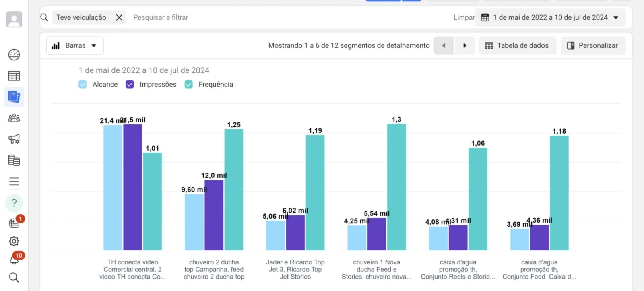Viewport: 644px width, 291px height.
Task: Click the 5,06 mil Alcance bar
Action: coord(275,235)
